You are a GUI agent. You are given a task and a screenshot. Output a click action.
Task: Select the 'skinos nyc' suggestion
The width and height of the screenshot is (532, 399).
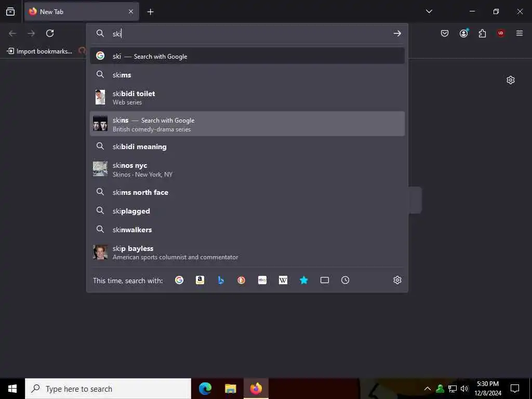tap(247, 169)
